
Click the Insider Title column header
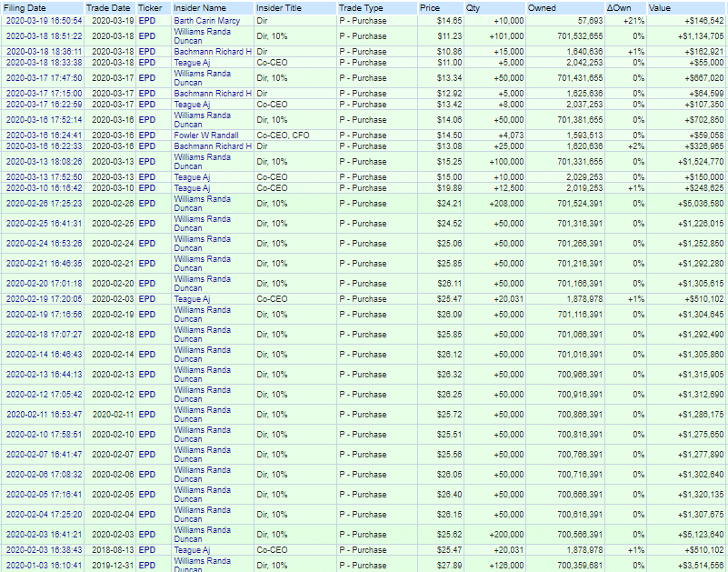(x=279, y=8)
